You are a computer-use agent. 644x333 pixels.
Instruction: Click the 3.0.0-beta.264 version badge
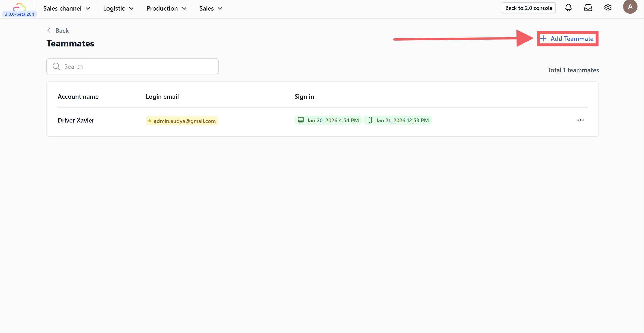click(20, 14)
